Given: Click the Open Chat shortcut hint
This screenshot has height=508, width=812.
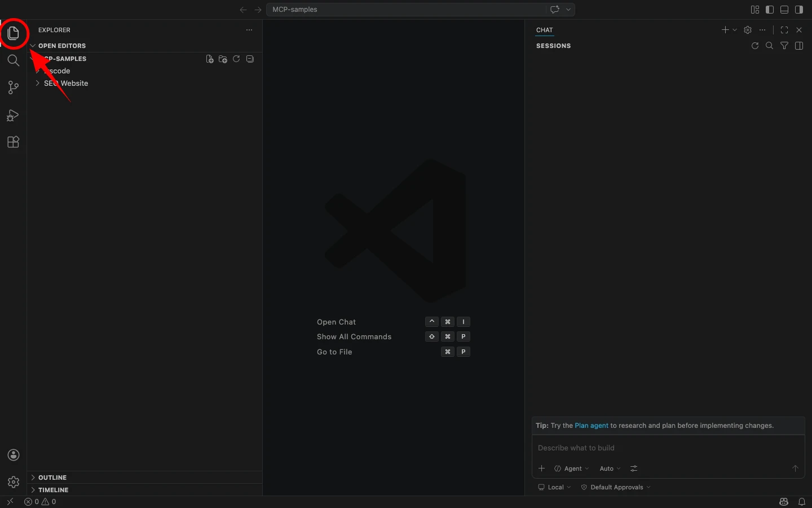Looking at the screenshot, I should click(337, 322).
